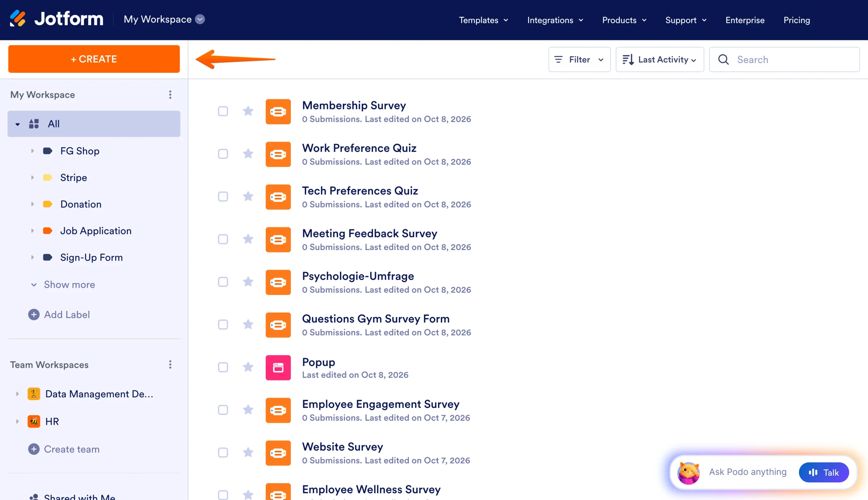Star the Work Preference Quiz form
868x500 pixels.
pos(248,154)
